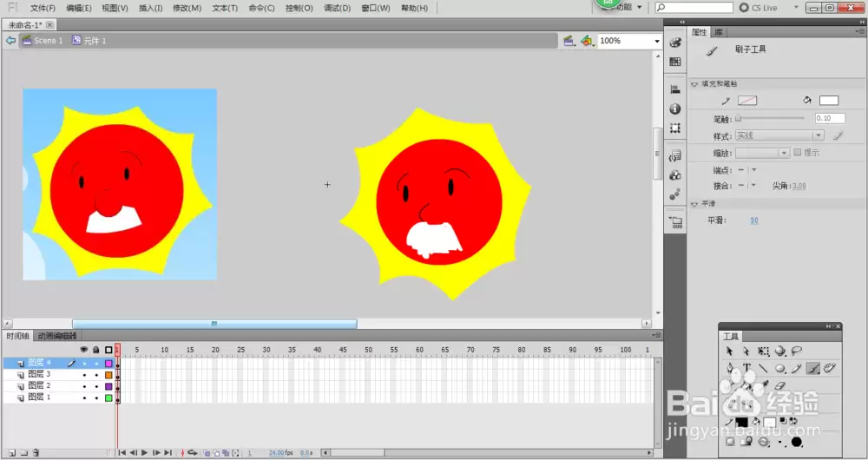This screenshot has width=868, height=460.
Task: Toggle visibility of 图层 2
Action: point(84,386)
